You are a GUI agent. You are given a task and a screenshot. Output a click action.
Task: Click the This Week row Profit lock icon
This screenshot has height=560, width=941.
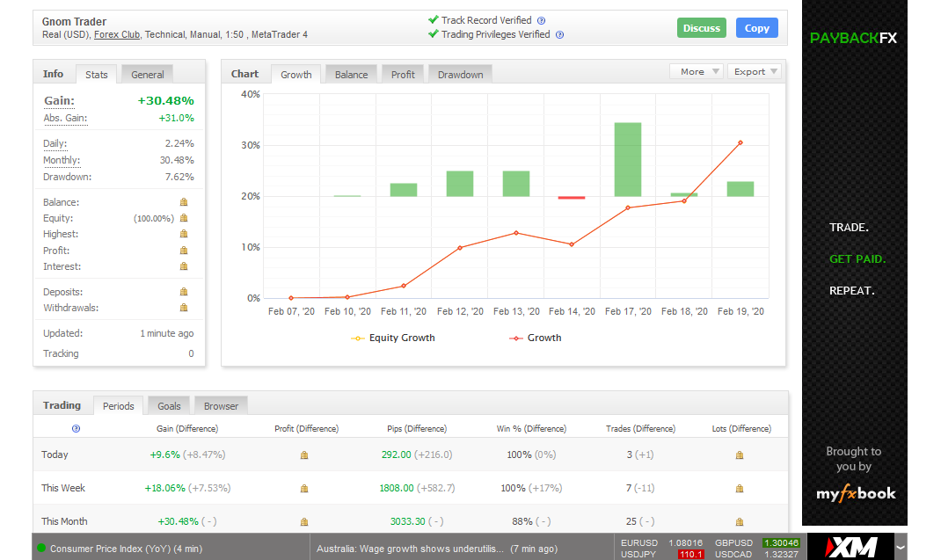[304, 489]
